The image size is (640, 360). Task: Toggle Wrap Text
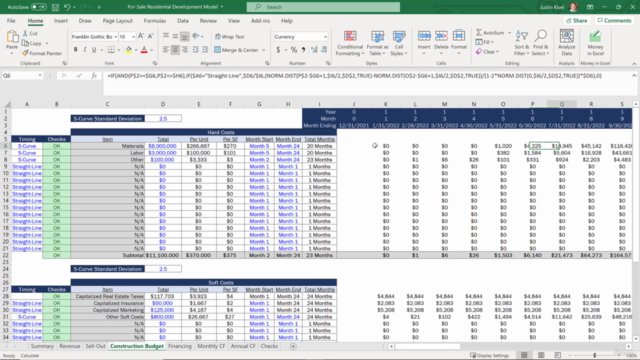point(230,37)
